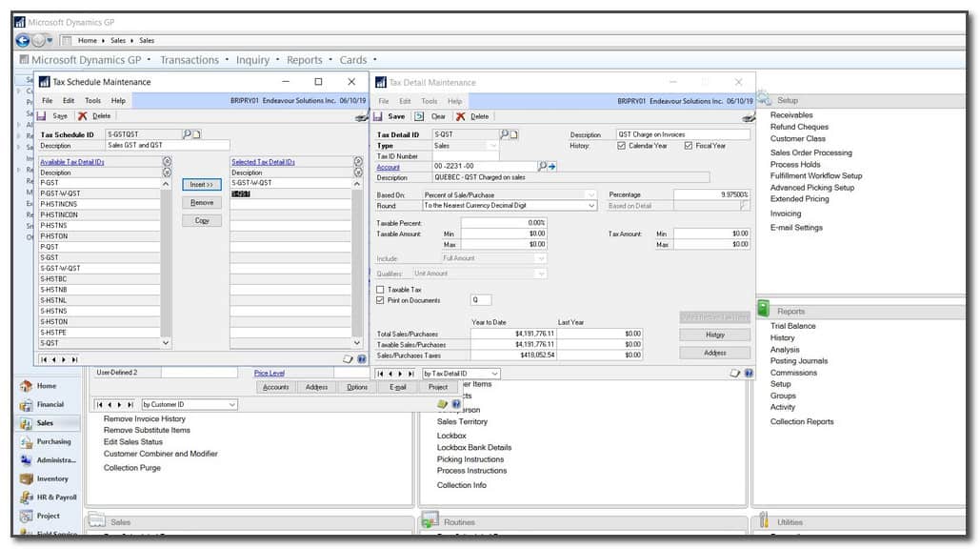Open the Round dropdown
980x549 pixels.
point(590,205)
